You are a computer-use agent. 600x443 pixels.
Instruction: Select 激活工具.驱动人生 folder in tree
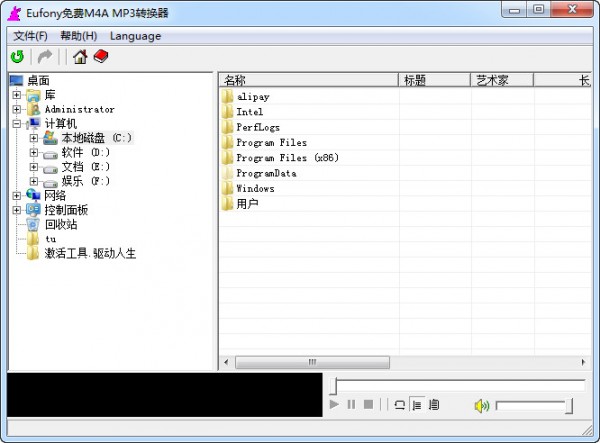(x=90, y=253)
